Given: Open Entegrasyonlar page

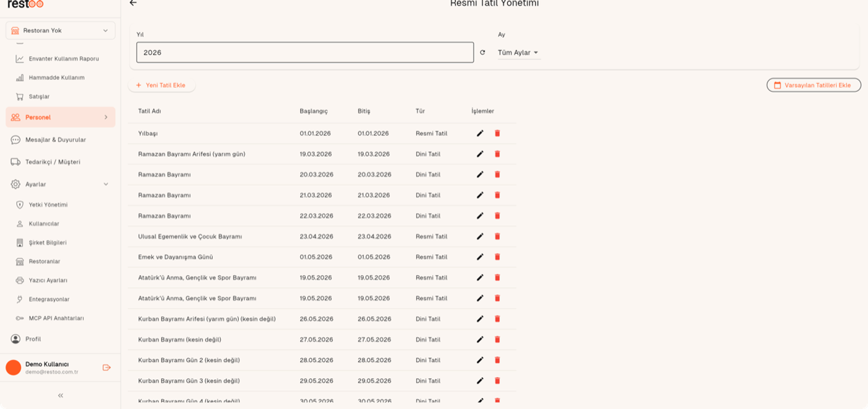Looking at the screenshot, I should pyautogui.click(x=49, y=299).
